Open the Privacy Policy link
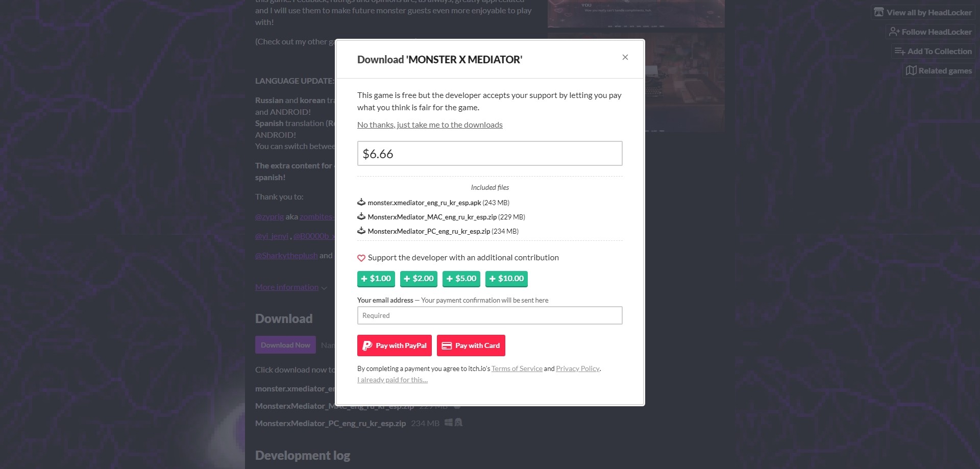The image size is (980, 469). (578, 368)
